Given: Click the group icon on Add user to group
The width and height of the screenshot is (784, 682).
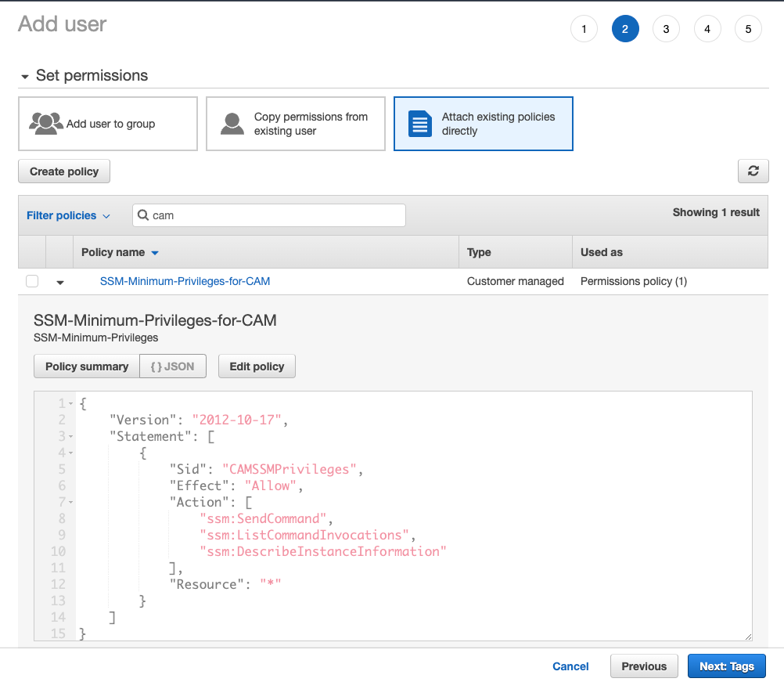Looking at the screenshot, I should click(47, 123).
